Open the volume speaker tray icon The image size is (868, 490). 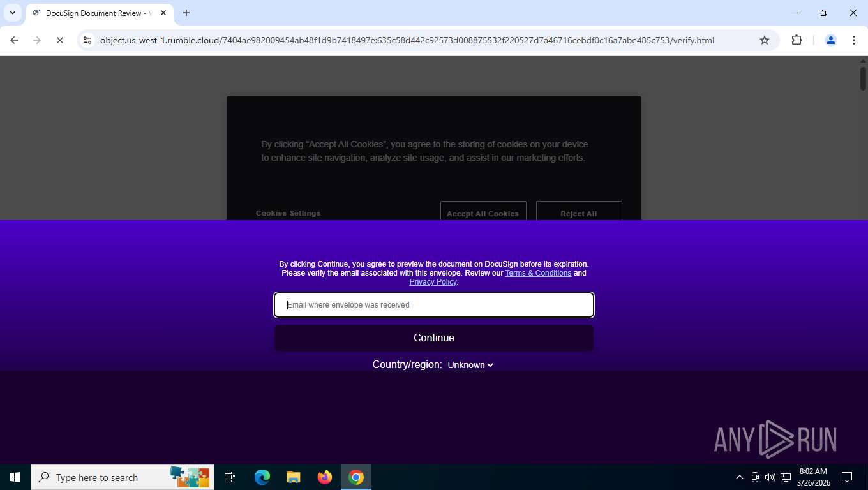[770, 477]
